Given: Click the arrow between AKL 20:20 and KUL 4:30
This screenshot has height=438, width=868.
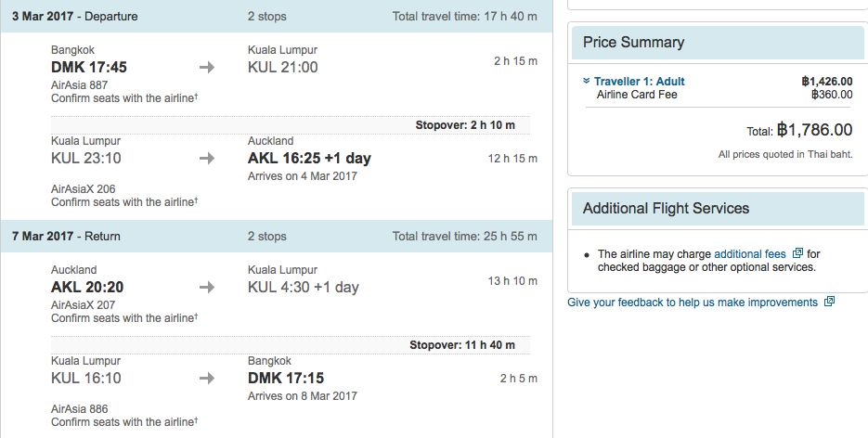Looking at the screenshot, I should [207, 288].
